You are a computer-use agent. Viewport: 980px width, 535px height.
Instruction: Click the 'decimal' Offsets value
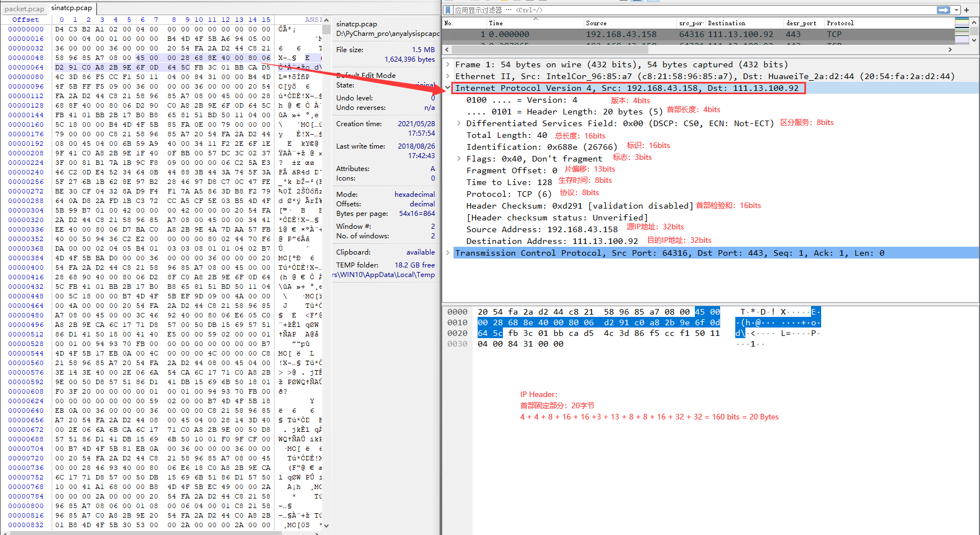pyautogui.click(x=423, y=204)
